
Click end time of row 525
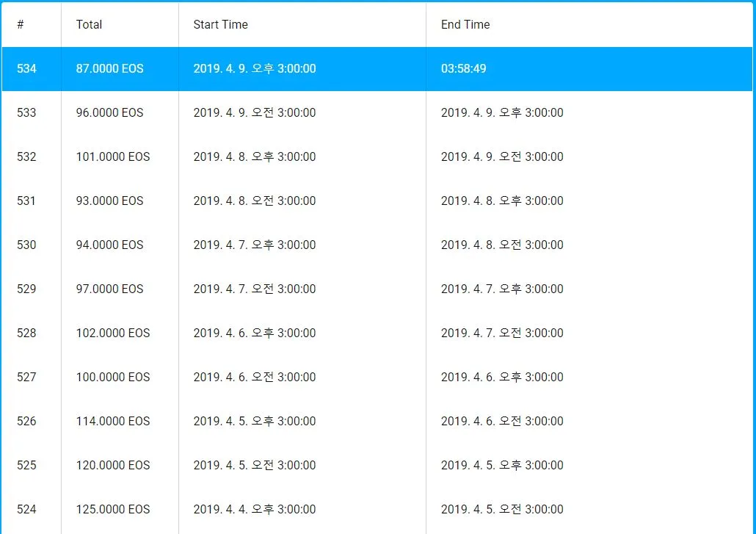pos(502,466)
